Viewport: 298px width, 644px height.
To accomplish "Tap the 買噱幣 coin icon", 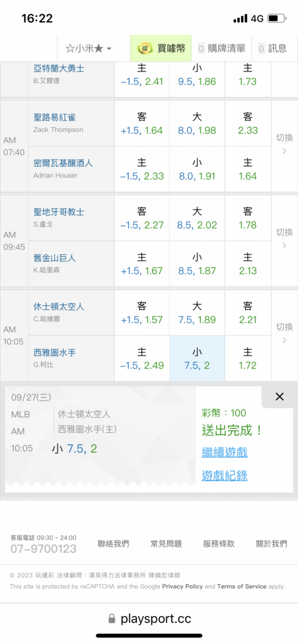I will pos(144,48).
